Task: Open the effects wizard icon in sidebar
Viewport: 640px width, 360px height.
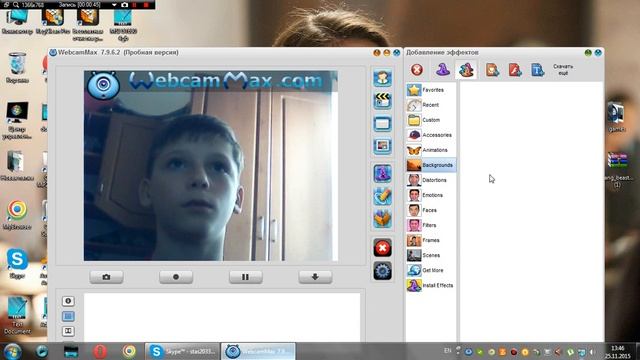Action: [x=382, y=173]
